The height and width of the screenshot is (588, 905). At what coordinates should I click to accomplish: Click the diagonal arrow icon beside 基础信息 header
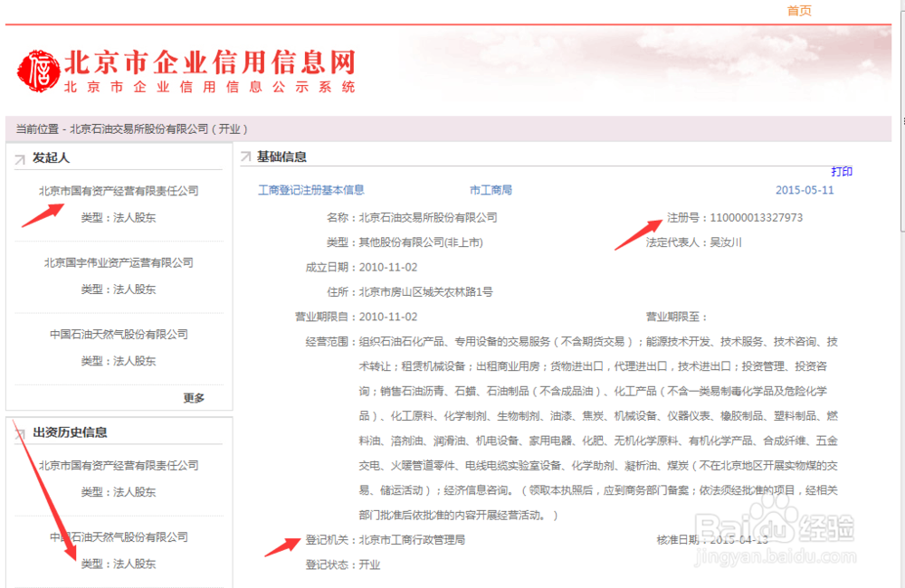[244, 155]
